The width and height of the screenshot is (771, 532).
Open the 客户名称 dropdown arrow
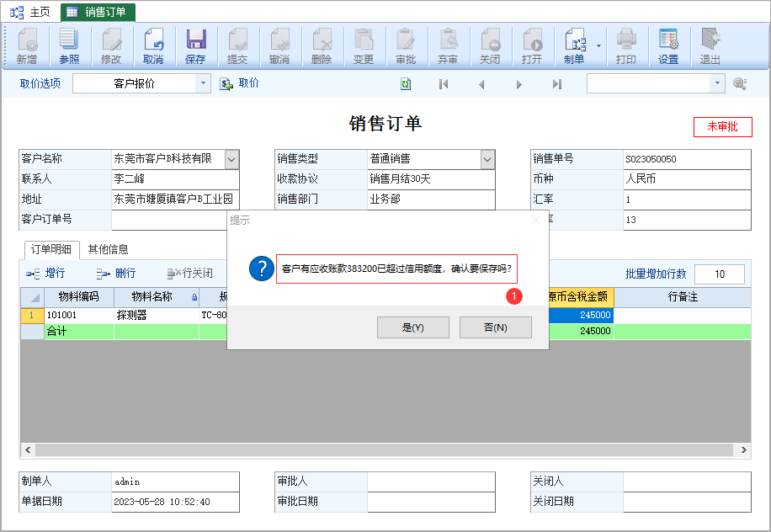tap(231, 159)
